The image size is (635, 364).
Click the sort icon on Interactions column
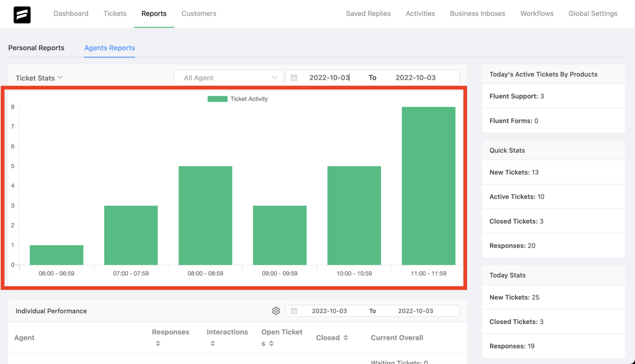pyautogui.click(x=212, y=343)
